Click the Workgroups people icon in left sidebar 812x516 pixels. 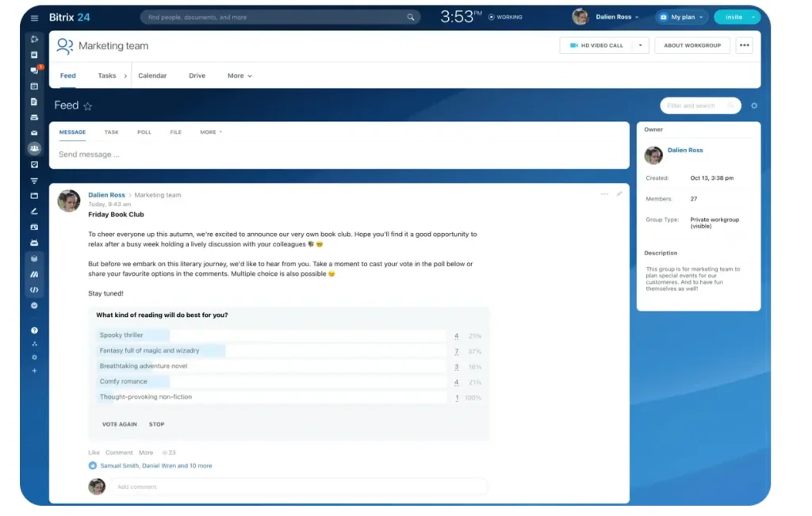[34, 148]
